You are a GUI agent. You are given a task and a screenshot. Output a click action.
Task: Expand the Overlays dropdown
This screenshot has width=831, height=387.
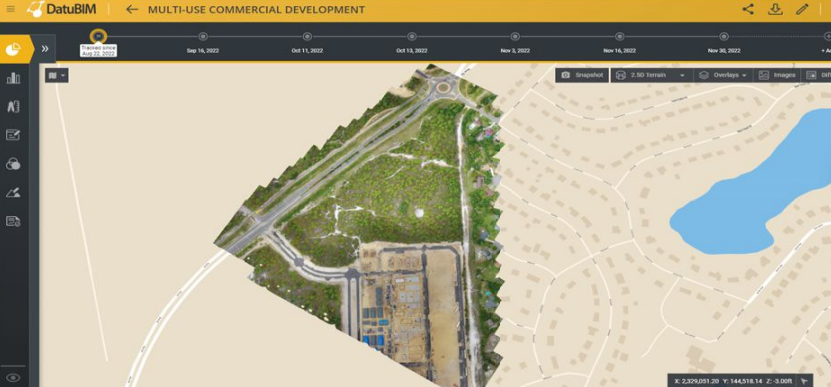tap(723, 75)
